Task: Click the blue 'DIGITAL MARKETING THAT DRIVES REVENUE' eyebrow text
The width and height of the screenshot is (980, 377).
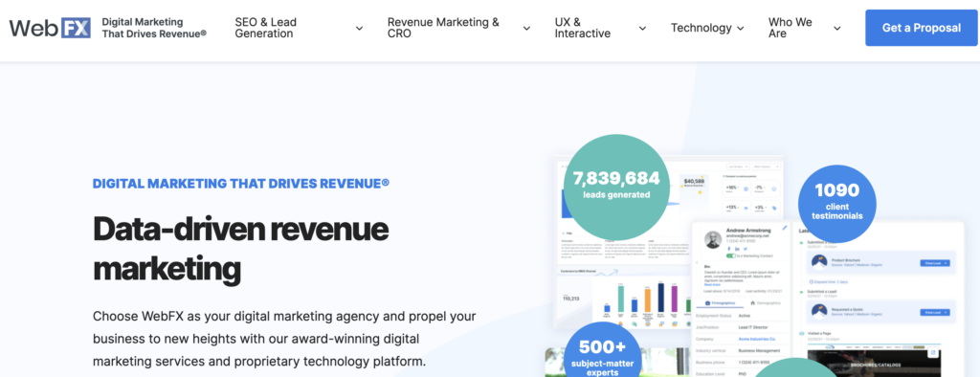Action: coord(240,183)
